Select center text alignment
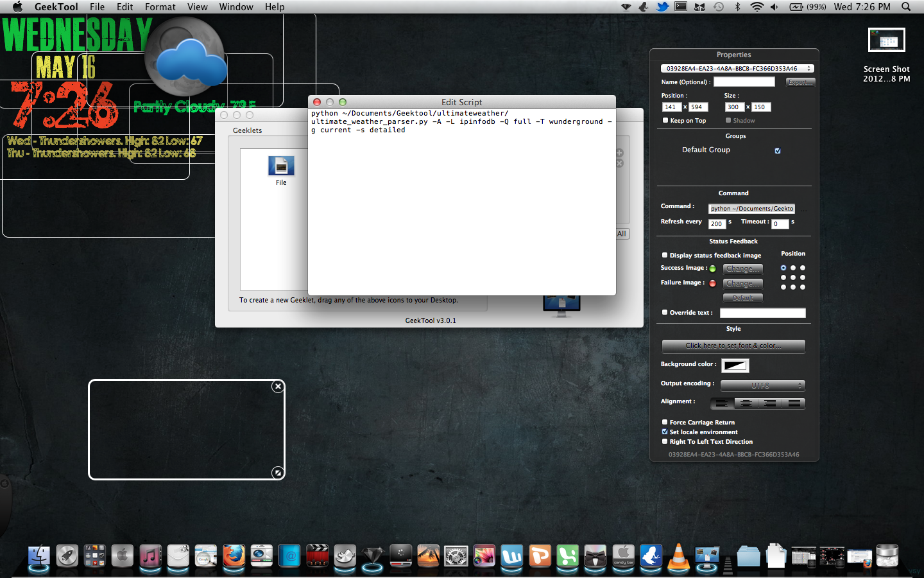This screenshot has width=924, height=578. [x=746, y=403]
